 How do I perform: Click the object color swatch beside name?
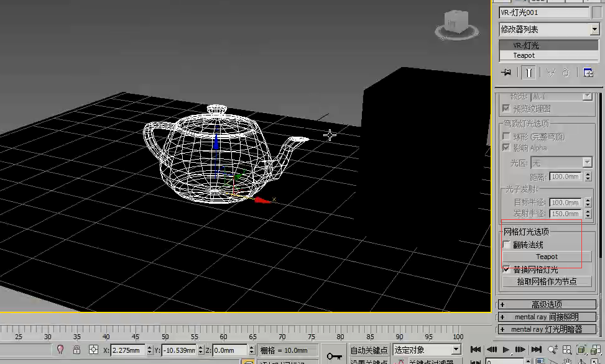click(597, 12)
